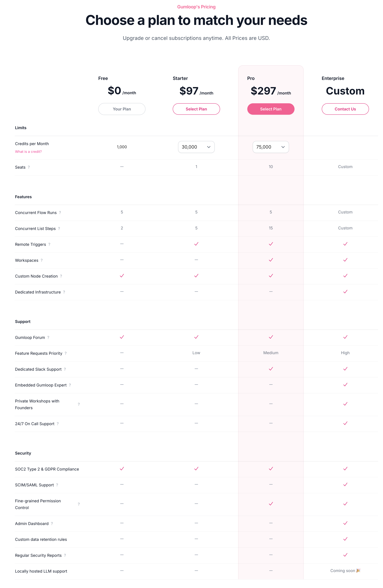Click help icon for Fine-grained Permission Control
Image resolution: width=383 pixels, height=588 pixels.
click(79, 504)
